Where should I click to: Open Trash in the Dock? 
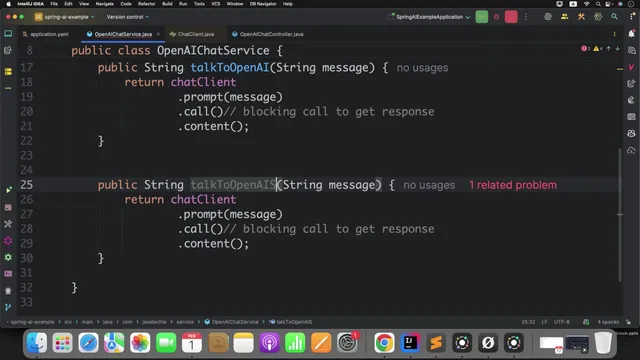[x=603, y=342]
